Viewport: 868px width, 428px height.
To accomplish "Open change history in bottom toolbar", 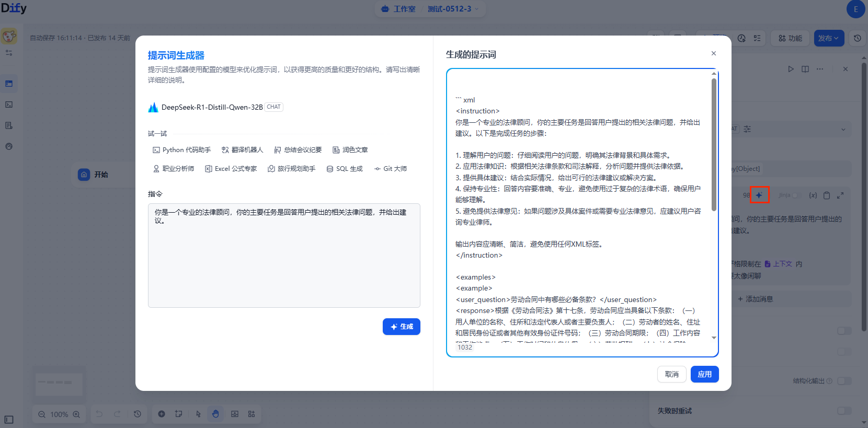I will (138, 414).
